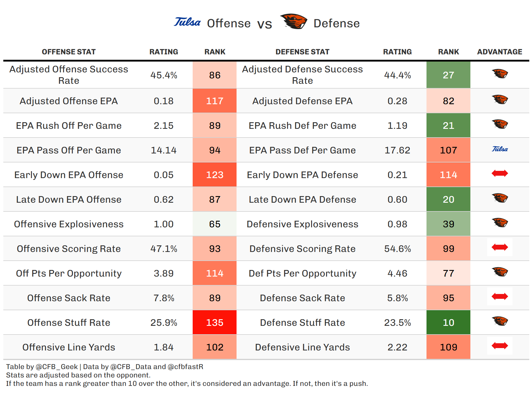The width and height of the screenshot is (532, 394).
Task: Click the dark green rank 10 cell
Action: (448, 323)
